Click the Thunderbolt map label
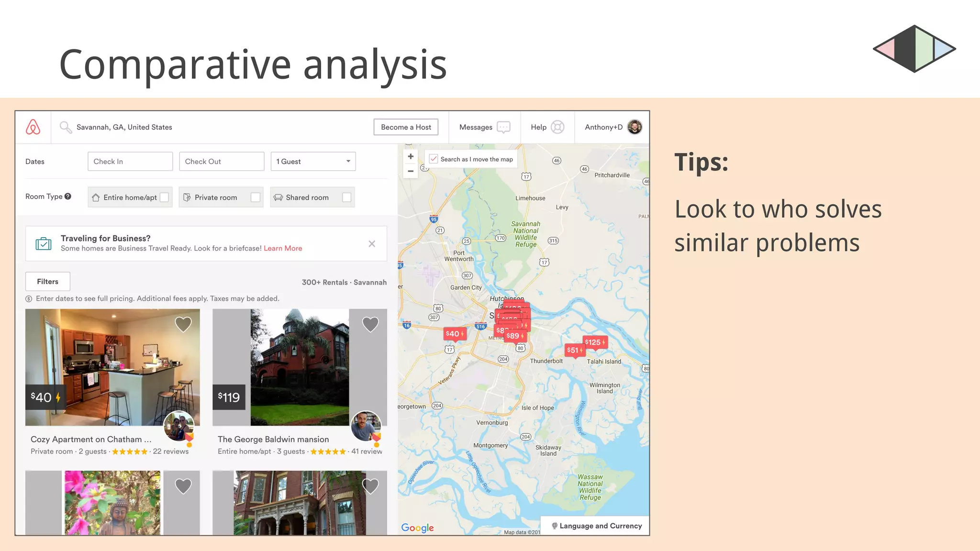The width and height of the screenshot is (980, 551). (546, 361)
